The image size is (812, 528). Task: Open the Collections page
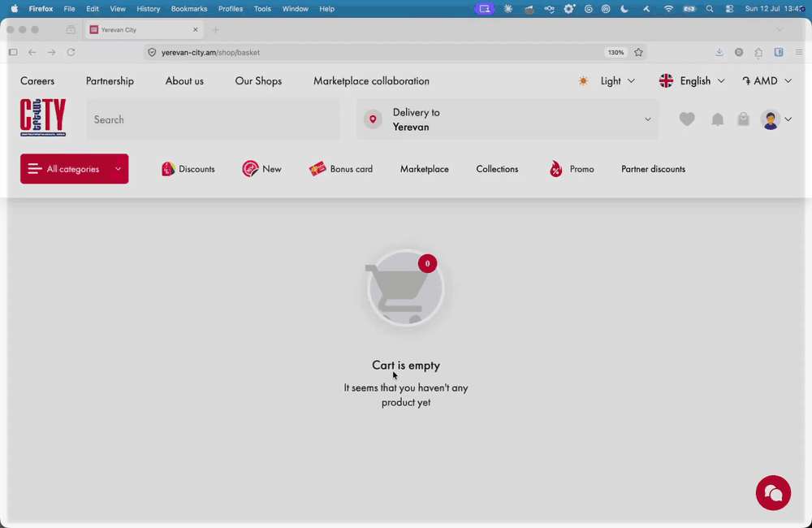tap(497, 169)
